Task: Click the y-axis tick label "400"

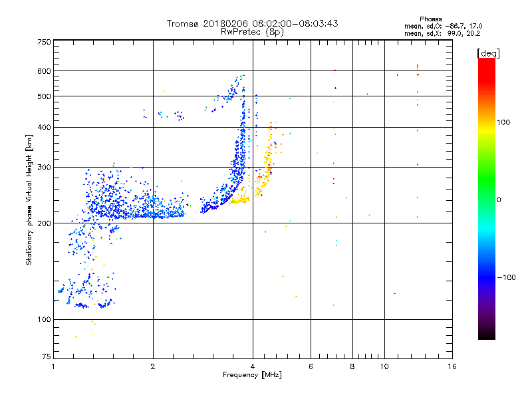Action: coord(44,128)
